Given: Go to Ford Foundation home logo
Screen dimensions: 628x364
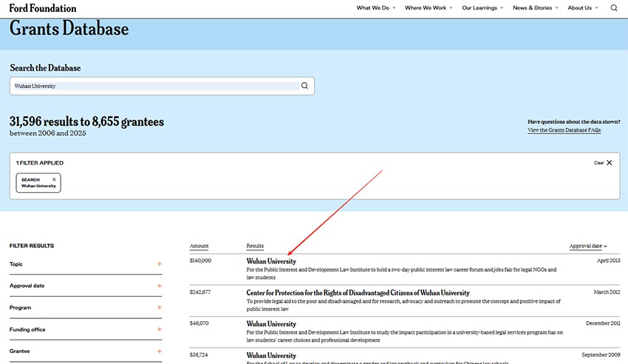Looking at the screenshot, I should [x=42, y=8].
